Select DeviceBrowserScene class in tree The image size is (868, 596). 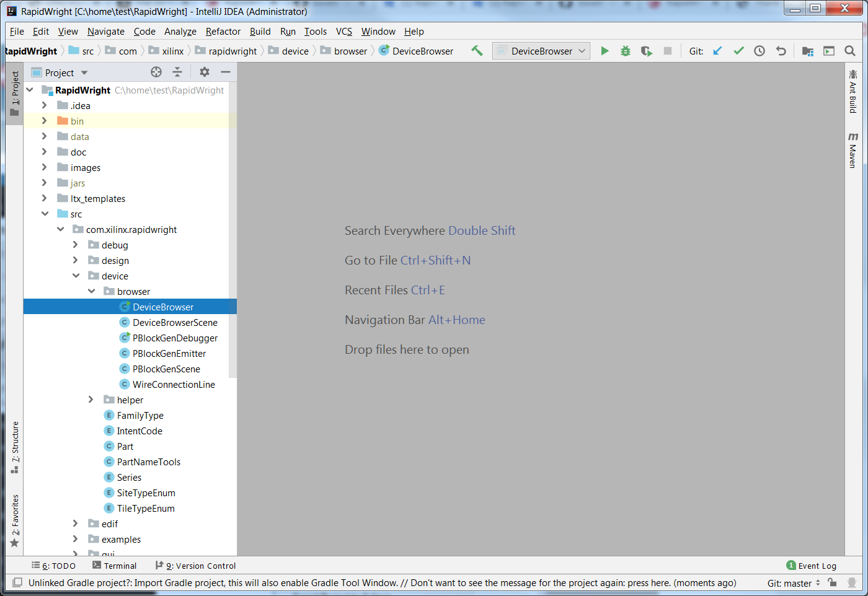coord(175,322)
